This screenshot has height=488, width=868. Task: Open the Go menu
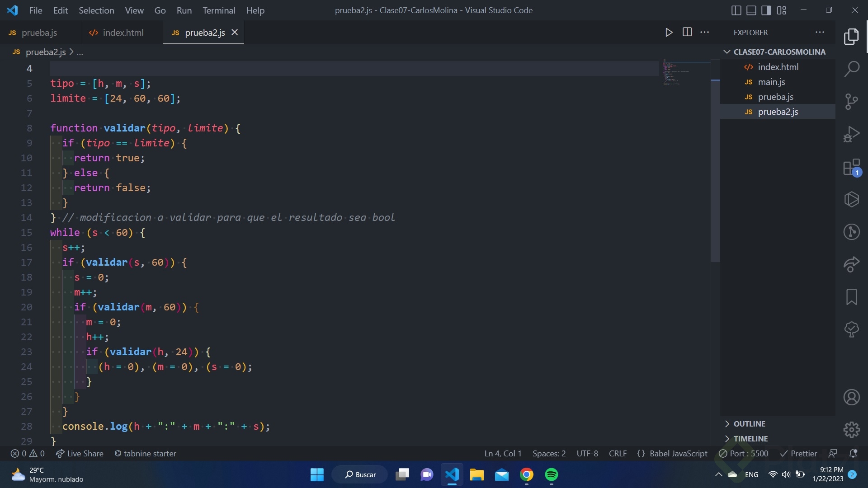point(160,10)
